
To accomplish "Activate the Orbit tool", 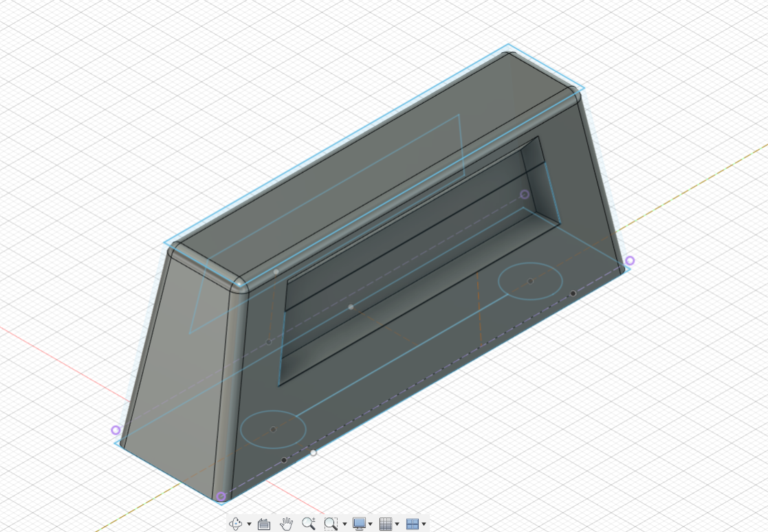I will [236, 524].
